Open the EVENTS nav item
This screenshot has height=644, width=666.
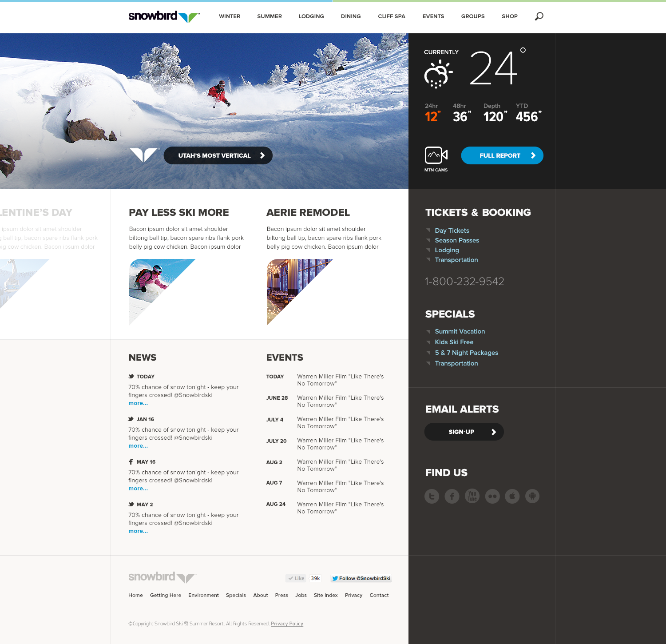pyautogui.click(x=433, y=16)
